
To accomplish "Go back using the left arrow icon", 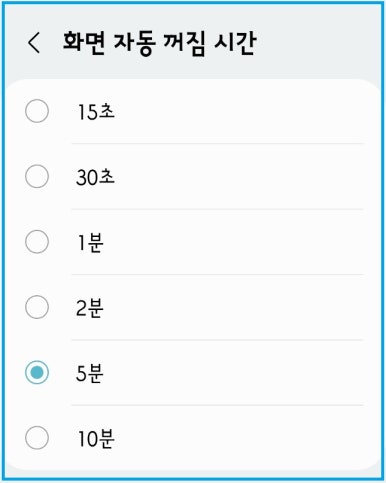I will point(34,43).
